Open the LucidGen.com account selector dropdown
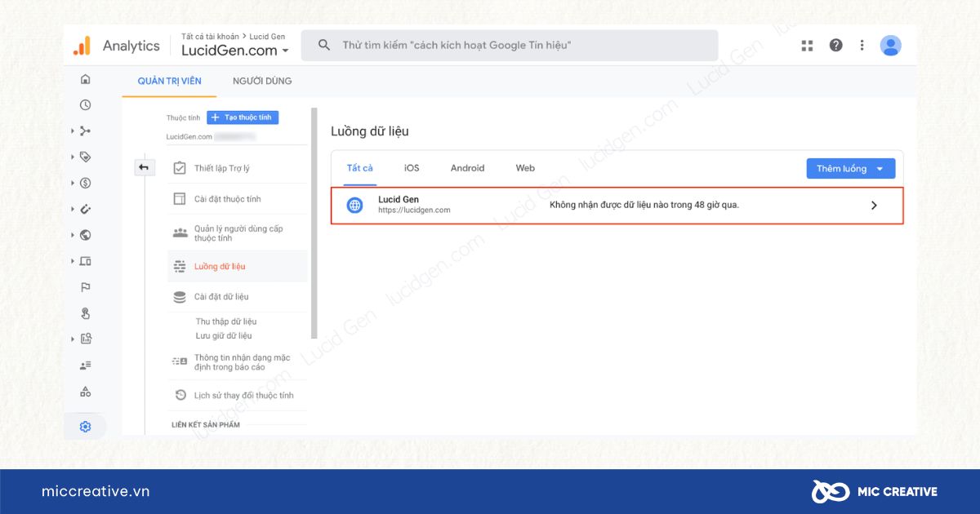The height and width of the screenshot is (514, 980). click(x=235, y=51)
